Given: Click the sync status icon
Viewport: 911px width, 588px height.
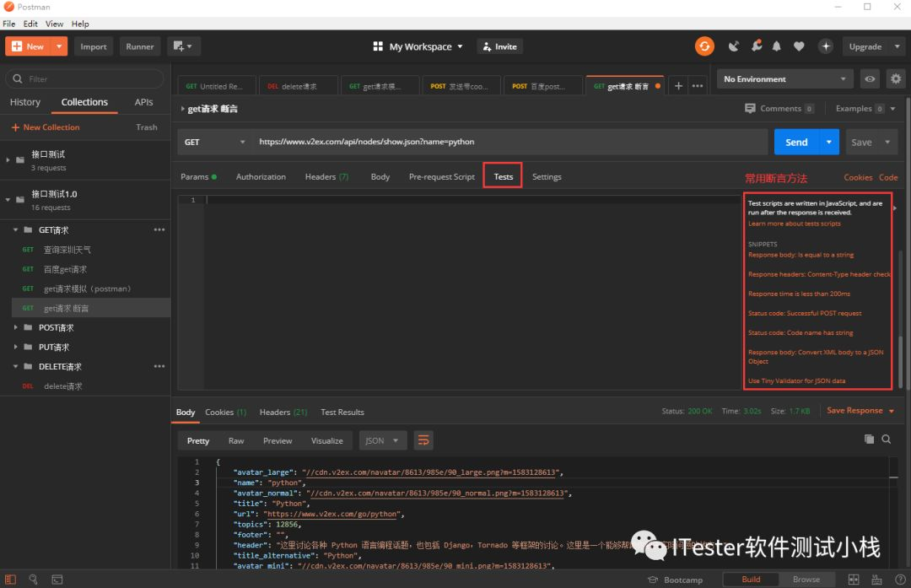Looking at the screenshot, I should point(704,46).
